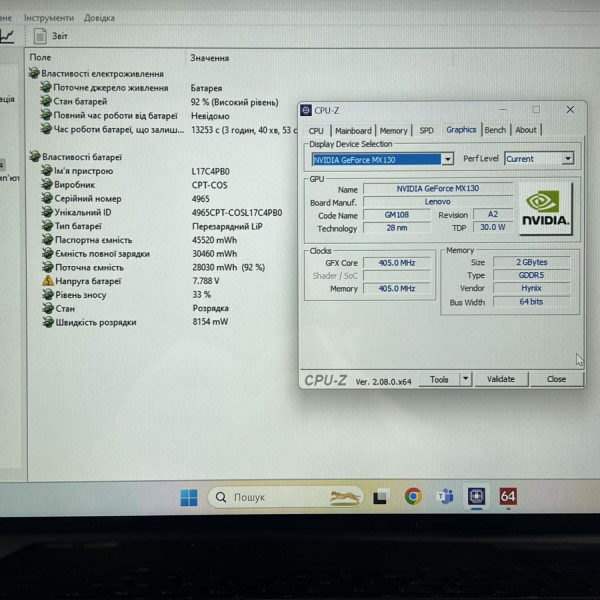Click the Close button in CPU-Z
The image size is (600, 600).
click(x=556, y=379)
